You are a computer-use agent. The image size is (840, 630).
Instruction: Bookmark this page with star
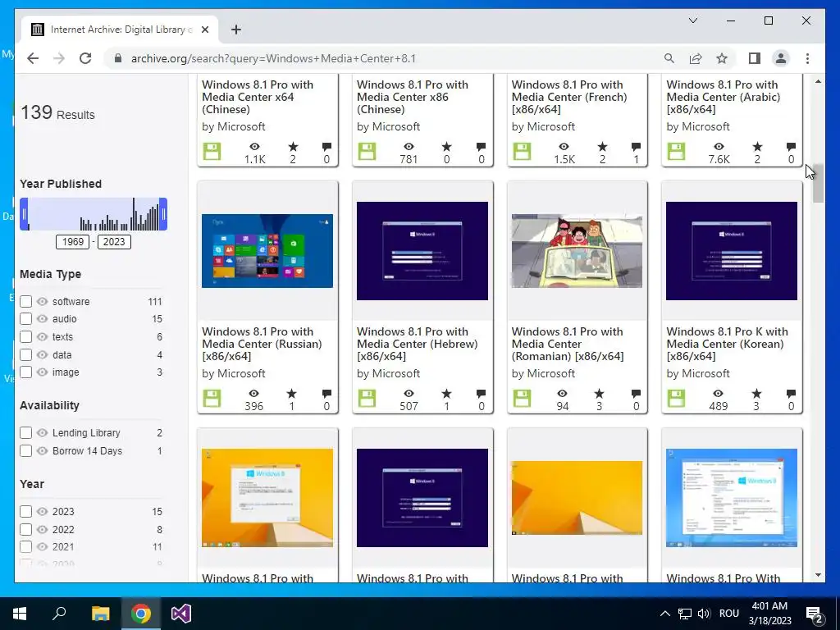[722, 58]
